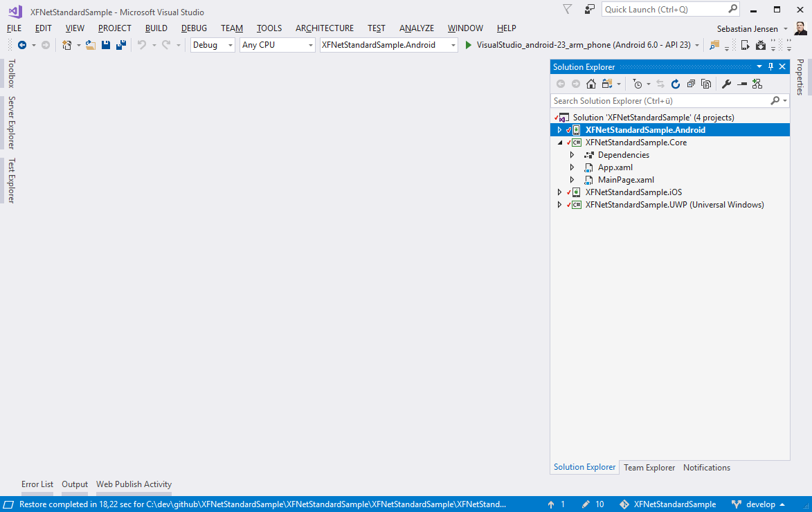Screen dimensions: 812x512
Task: Open the Error List panel
Action: 37,484
